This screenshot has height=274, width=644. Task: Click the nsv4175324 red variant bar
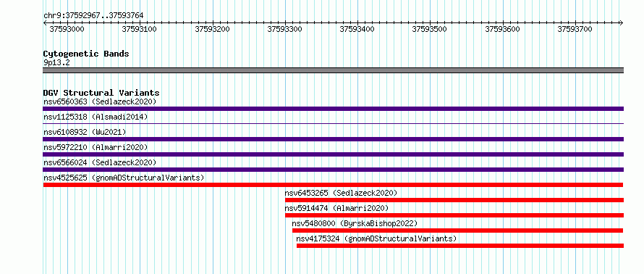pos(460,246)
